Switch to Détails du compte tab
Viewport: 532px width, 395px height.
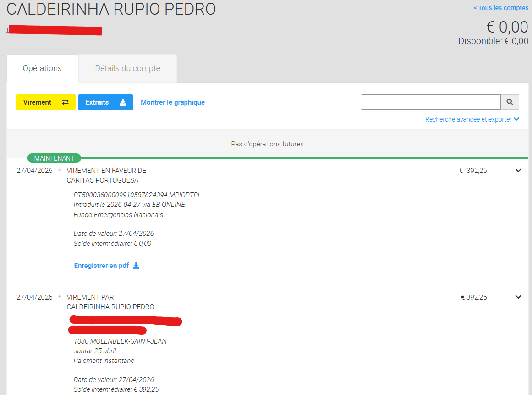[x=127, y=68]
